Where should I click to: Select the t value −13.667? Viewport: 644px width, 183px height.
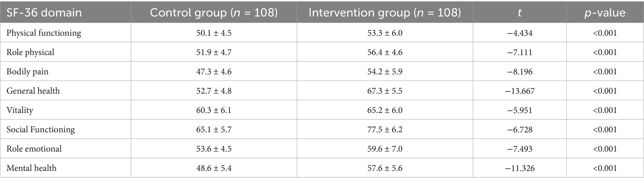click(519, 91)
